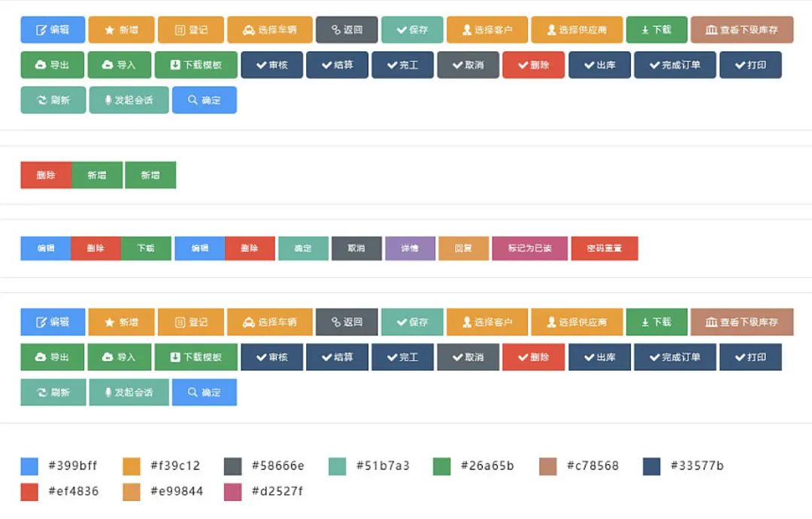Click the red 密码重置 button
Viewport: 812px width, 519px height.
click(604, 248)
